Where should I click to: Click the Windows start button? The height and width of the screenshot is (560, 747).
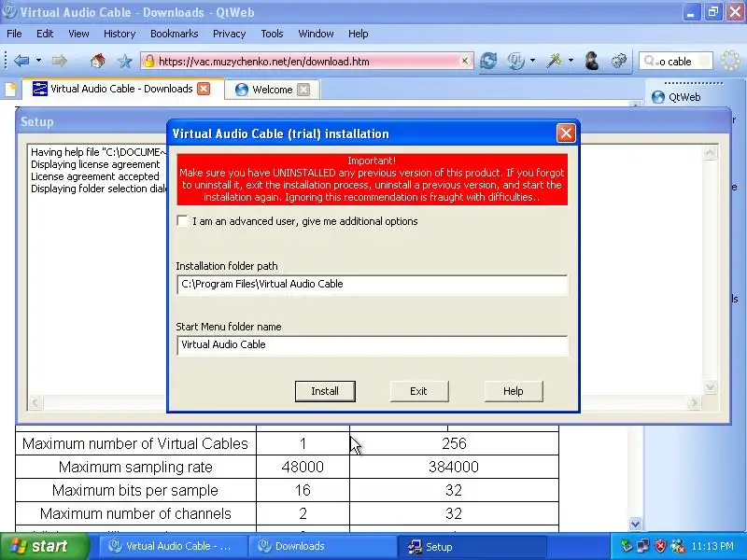[44, 546]
